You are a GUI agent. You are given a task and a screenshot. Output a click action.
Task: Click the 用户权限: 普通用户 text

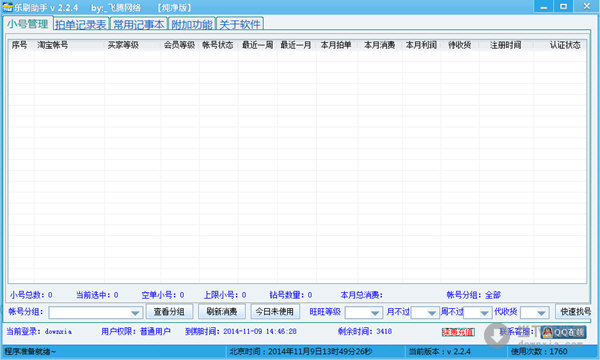[x=136, y=332]
